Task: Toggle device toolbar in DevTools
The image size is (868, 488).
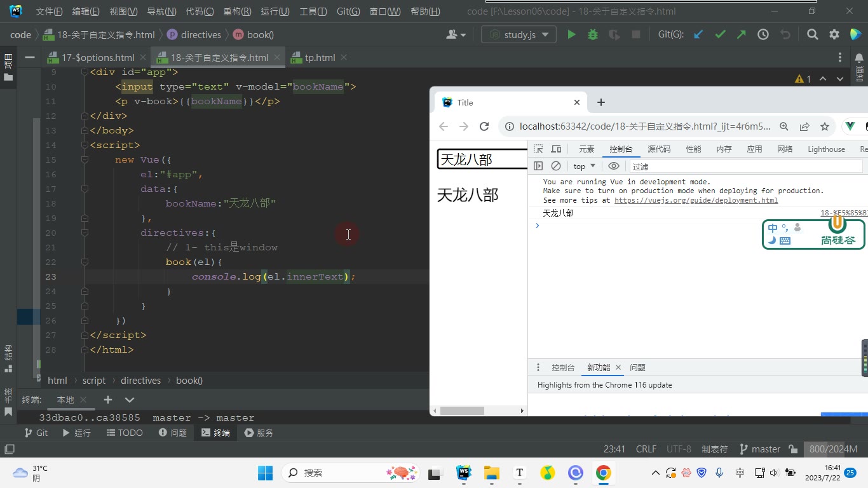Action: (x=556, y=149)
